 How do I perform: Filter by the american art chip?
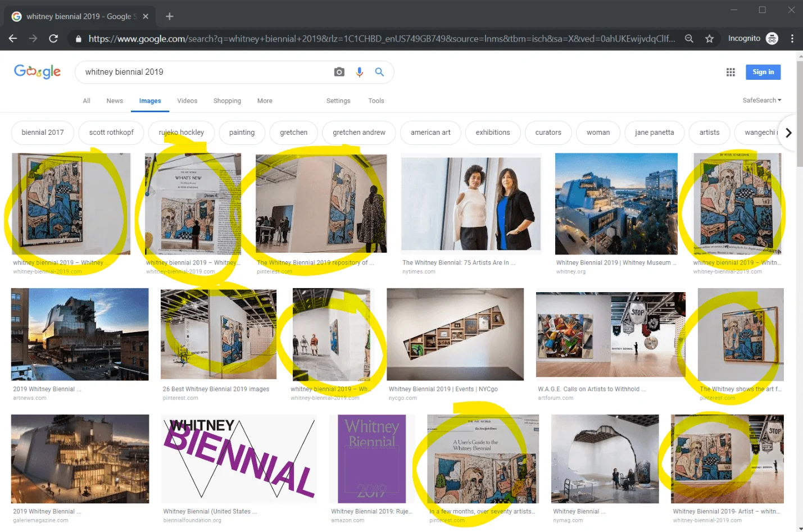click(430, 133)
